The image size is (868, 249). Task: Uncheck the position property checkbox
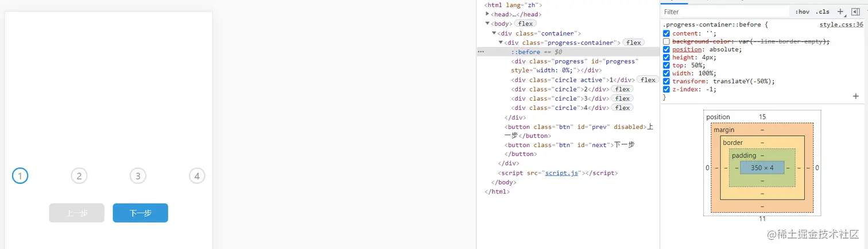click(666, 49)
